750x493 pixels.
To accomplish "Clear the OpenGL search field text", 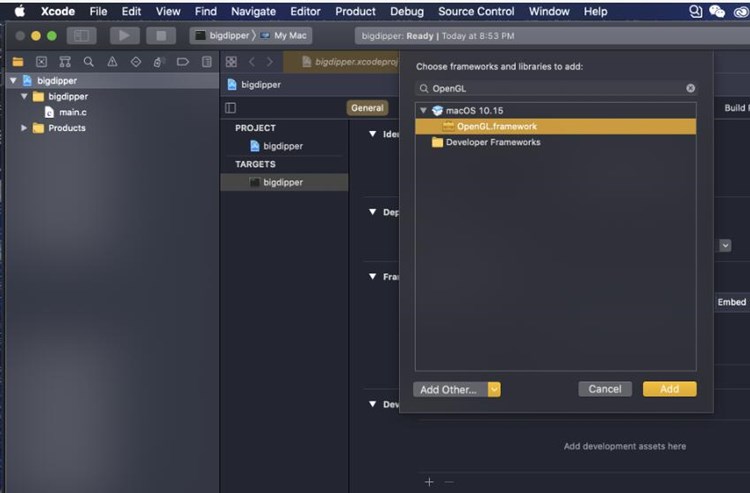I will pos(690,88).
